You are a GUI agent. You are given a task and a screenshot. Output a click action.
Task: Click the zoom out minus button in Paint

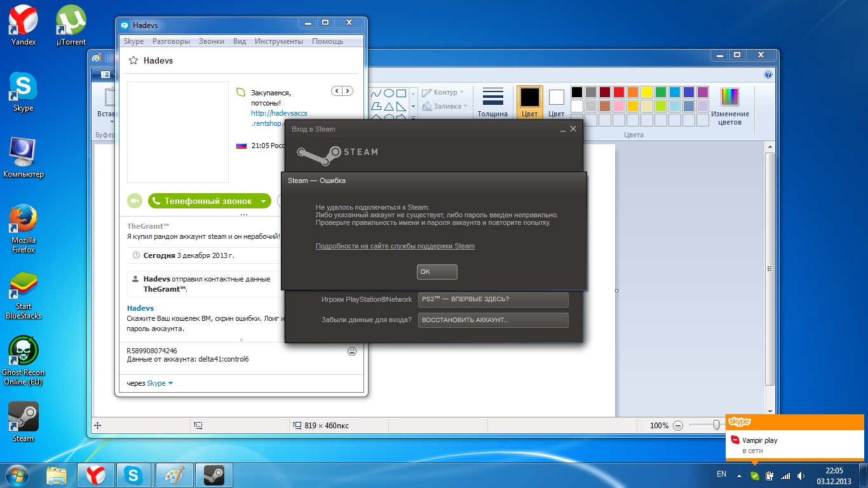678,425
